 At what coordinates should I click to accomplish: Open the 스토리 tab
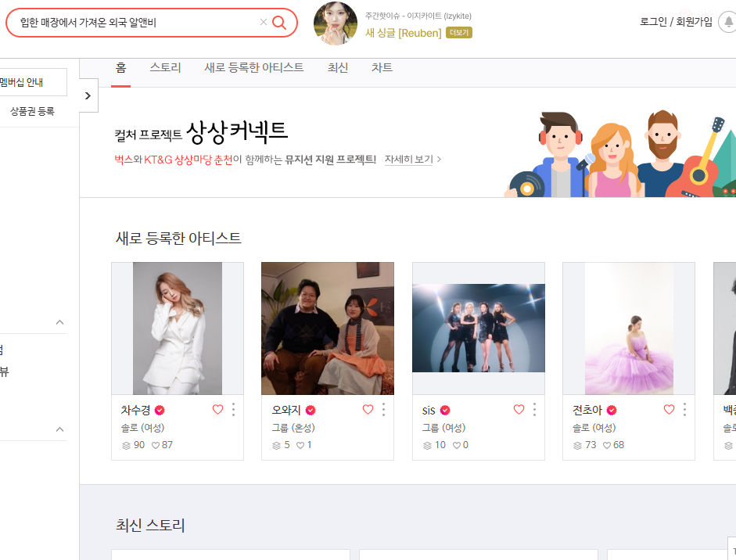[166, 68]
